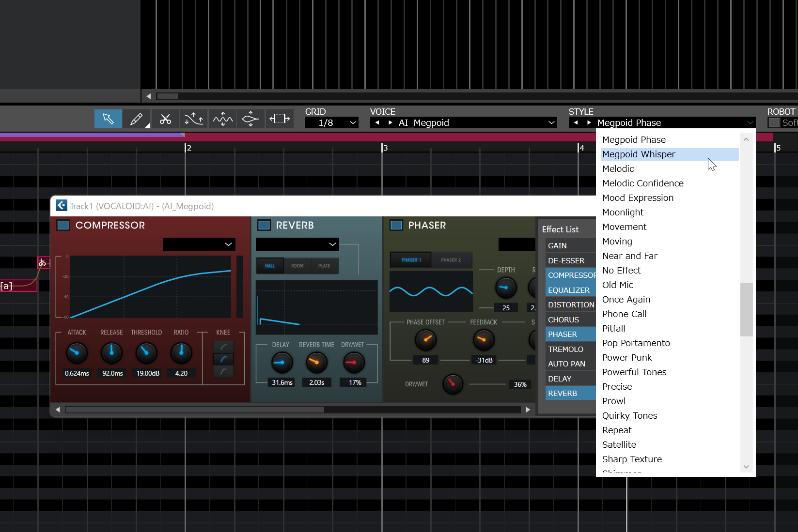Choose Phone Call style
Image resolution: width=798 pixels, height=532 pixels.
click(x=670, y=314)
